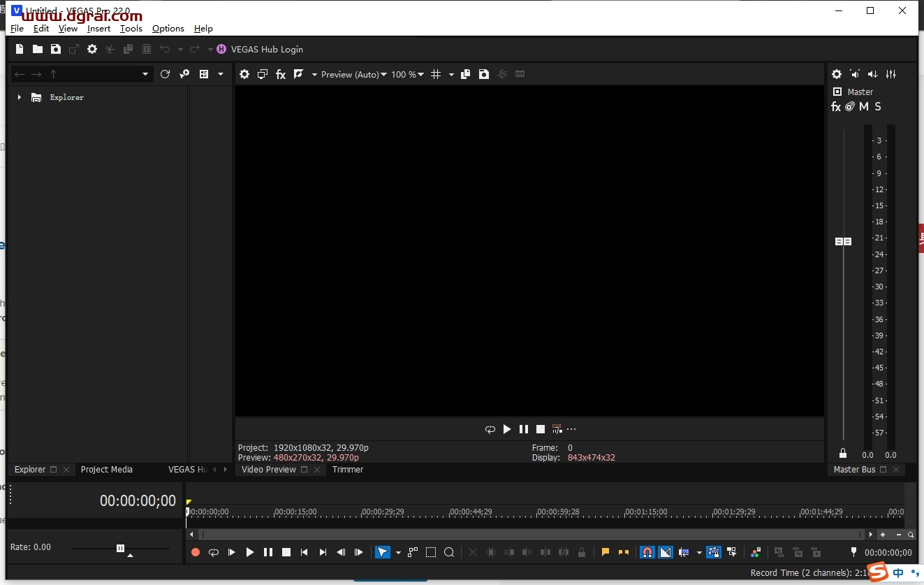
Task: Click the Video Output FX icon in preview toolbar
Action: (281, 74)
